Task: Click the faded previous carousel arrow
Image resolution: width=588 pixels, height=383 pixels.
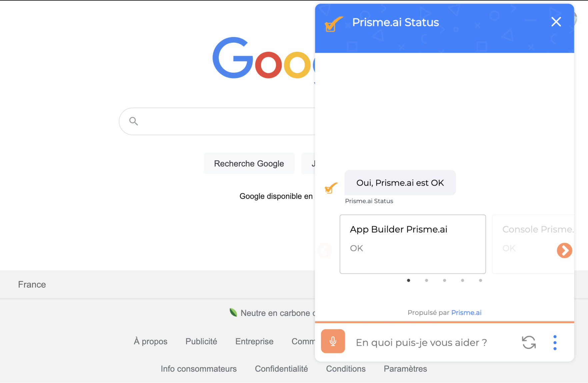Action: coord(325,251)
